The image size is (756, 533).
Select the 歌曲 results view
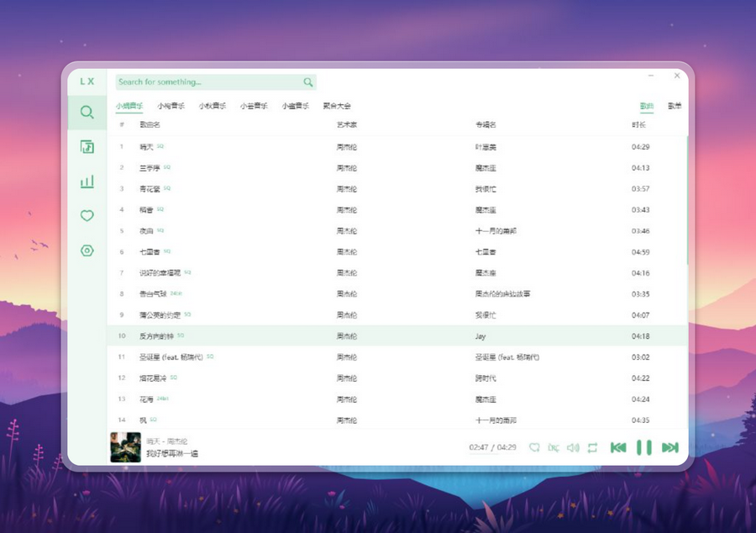point(646,106)
